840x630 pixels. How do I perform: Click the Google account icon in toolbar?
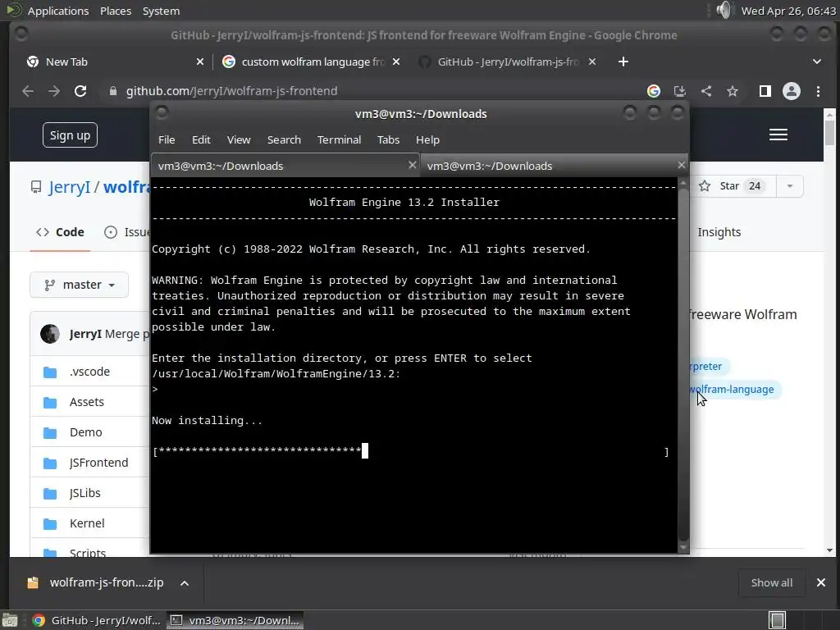pos(654,91)
